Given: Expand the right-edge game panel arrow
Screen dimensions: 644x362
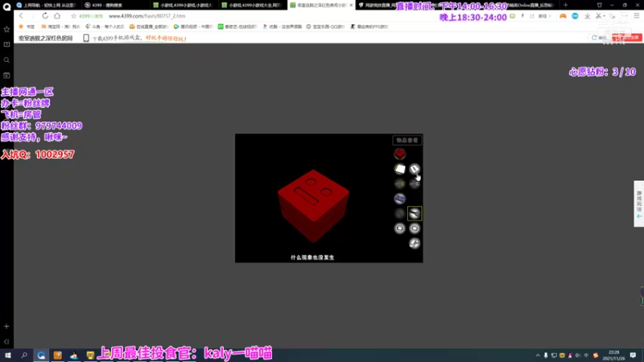Looking at the screenshot, I should [x=639, y=216].
